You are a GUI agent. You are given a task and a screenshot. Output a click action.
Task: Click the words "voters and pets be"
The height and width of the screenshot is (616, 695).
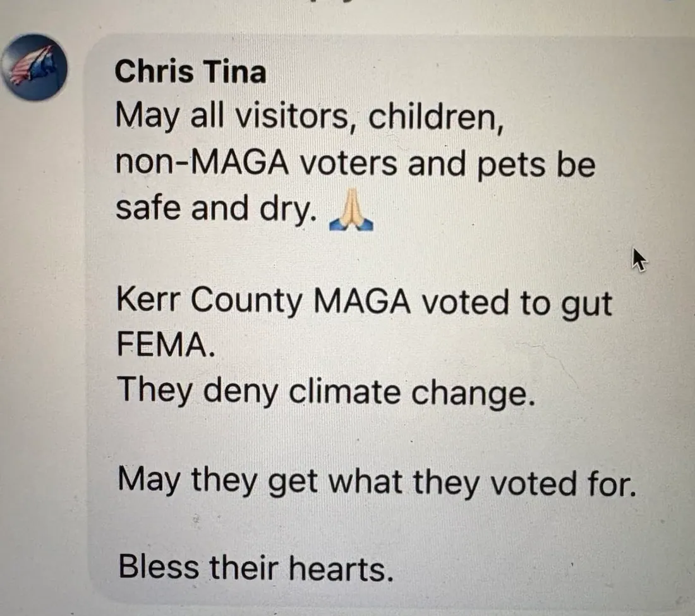448,164
